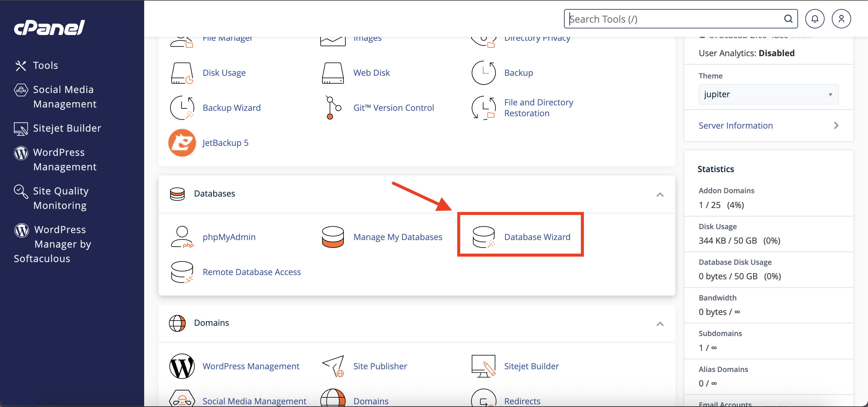Click the Web Disk drive icon
The height and width of the screenshot is (407, 868).
[333, 73]
